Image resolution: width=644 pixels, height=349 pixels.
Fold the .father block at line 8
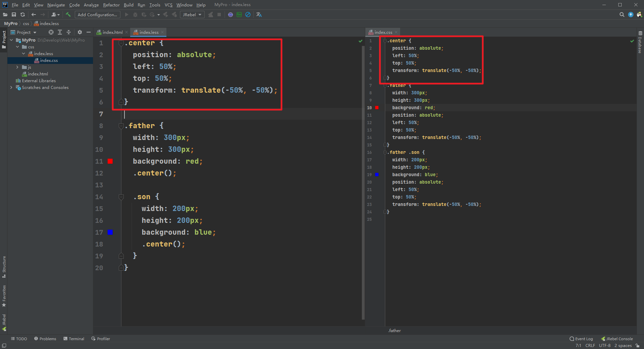pos(121,126)
